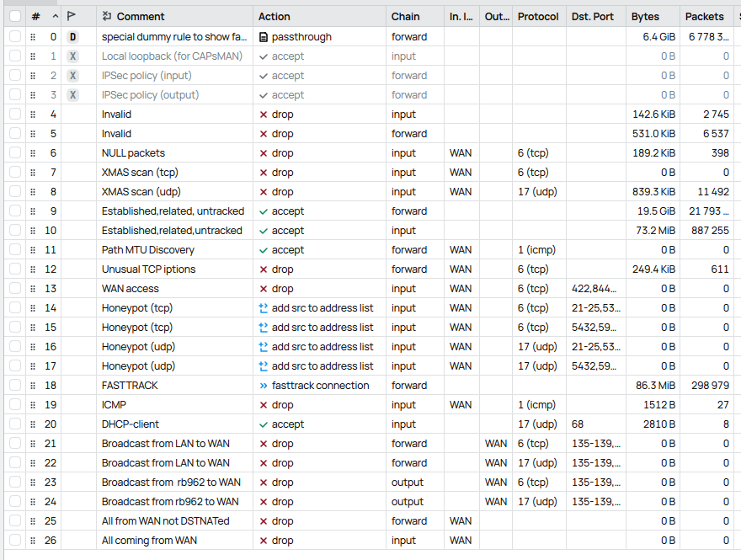Click the sort arrow next to the # column
Screen dimensions: 741x560
click(x=55, y=16)
